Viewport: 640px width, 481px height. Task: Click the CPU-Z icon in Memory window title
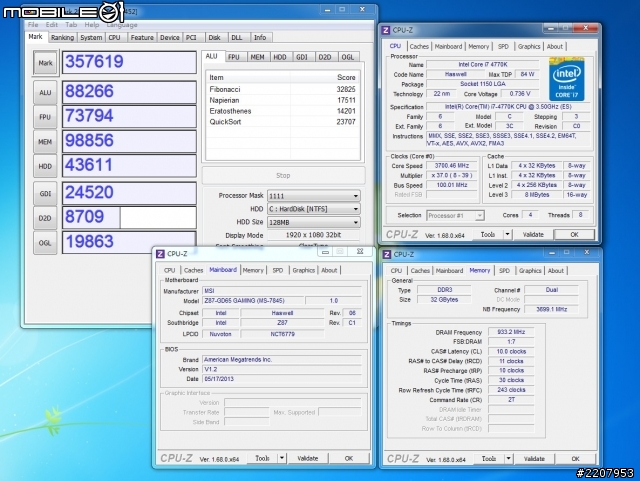tap(387, 254)
